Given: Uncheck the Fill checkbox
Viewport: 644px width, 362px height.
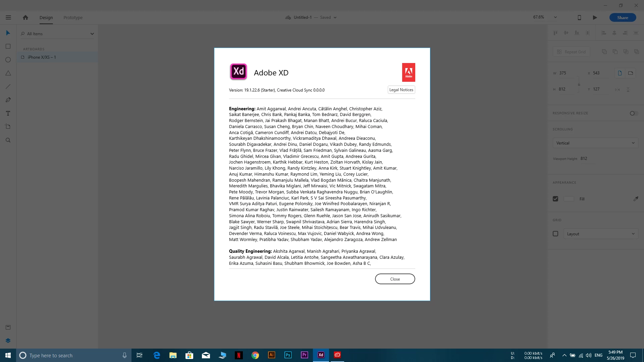Looking at the screenshot, I should pos(555,199).
